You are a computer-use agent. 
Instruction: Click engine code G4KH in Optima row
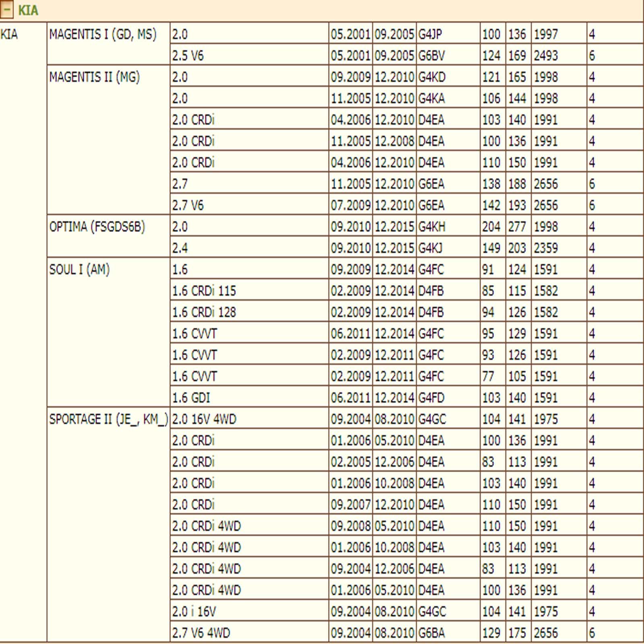431,227
